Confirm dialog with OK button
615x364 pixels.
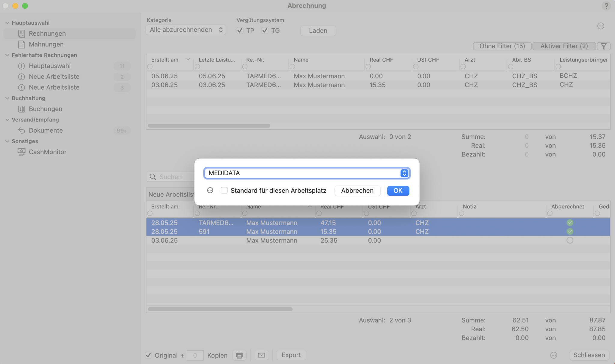[x=398, y=191]
